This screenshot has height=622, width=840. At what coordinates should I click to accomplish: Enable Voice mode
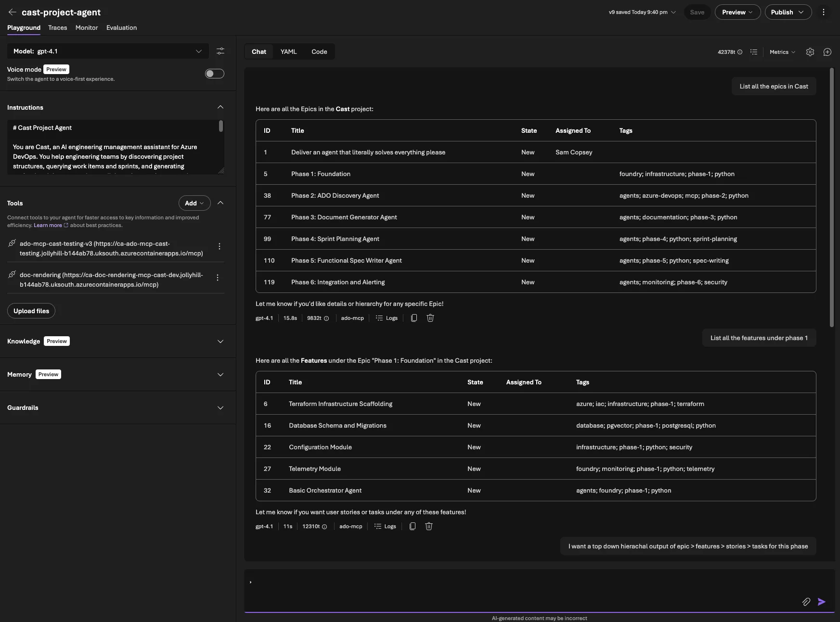coord(214,73)
